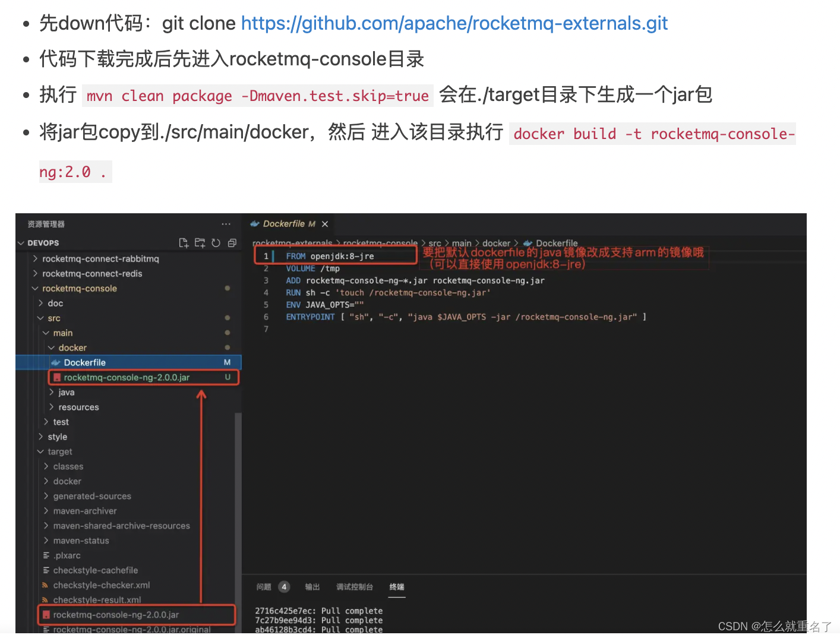Open checkstyle-result.xml file
This screenshot has height=638, width=840.
coord(97,601)
